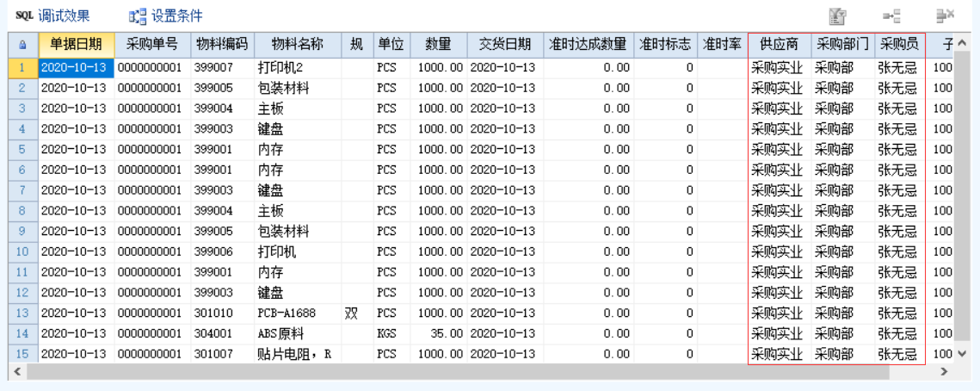
Task: Click 包装材料 in row 2
Action: coord(298,88)
